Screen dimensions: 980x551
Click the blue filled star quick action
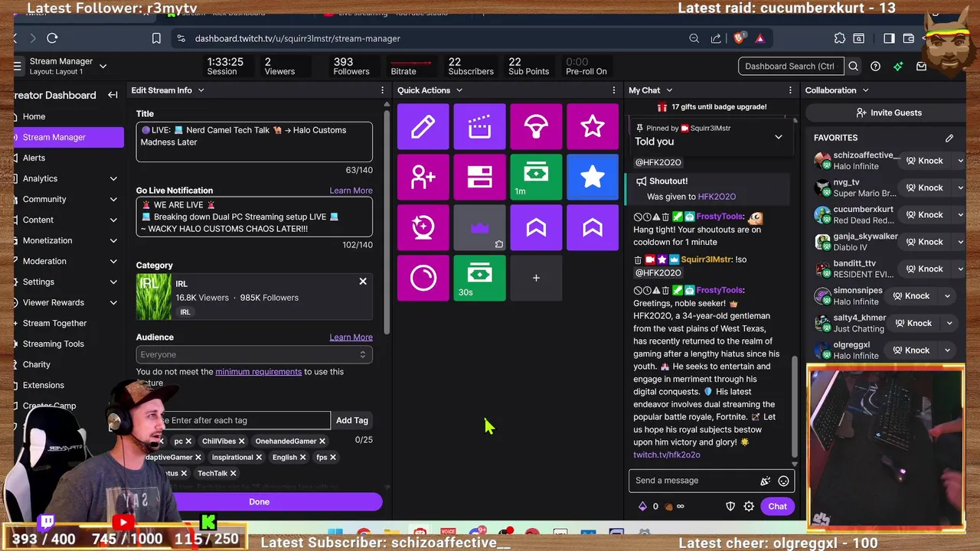point(593,177)
